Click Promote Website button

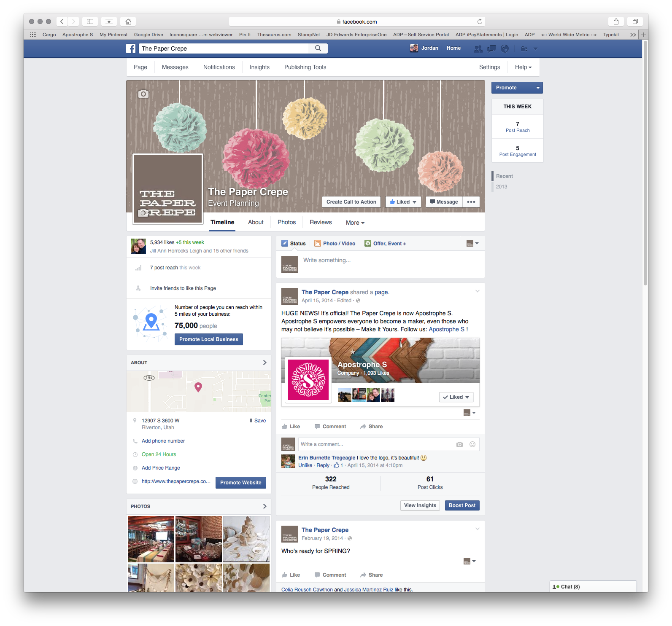(241, 483)
